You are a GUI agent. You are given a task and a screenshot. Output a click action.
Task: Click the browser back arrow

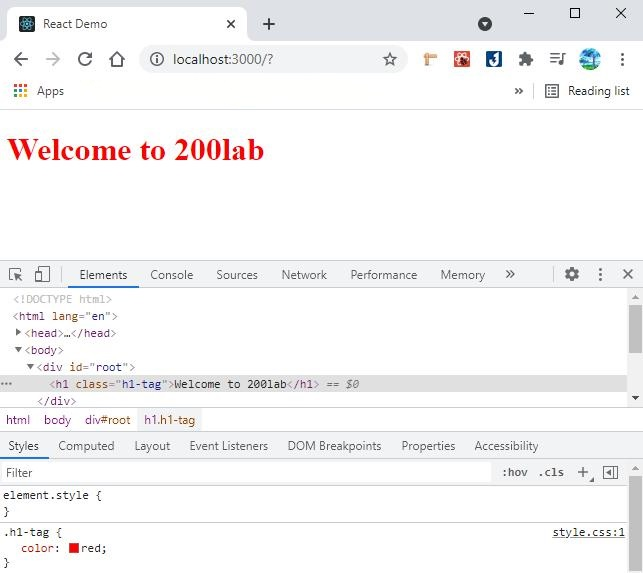[x=21, y=59]
